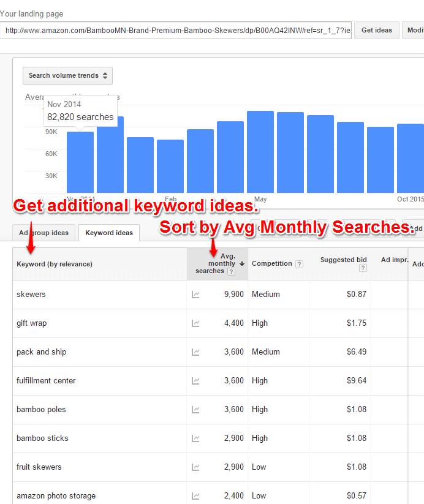Click trend icon beside pack and ship
This screenshot has width=424, height=504.
[195, 352]
